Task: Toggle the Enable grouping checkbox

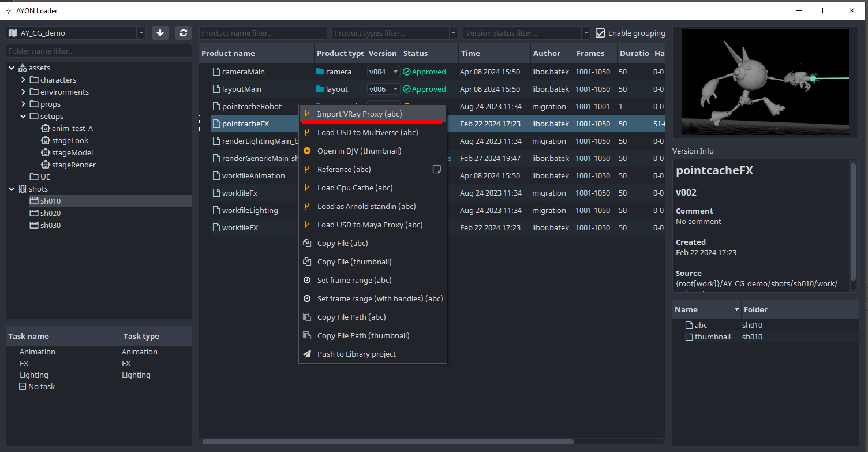Action: tap(600, 33)
